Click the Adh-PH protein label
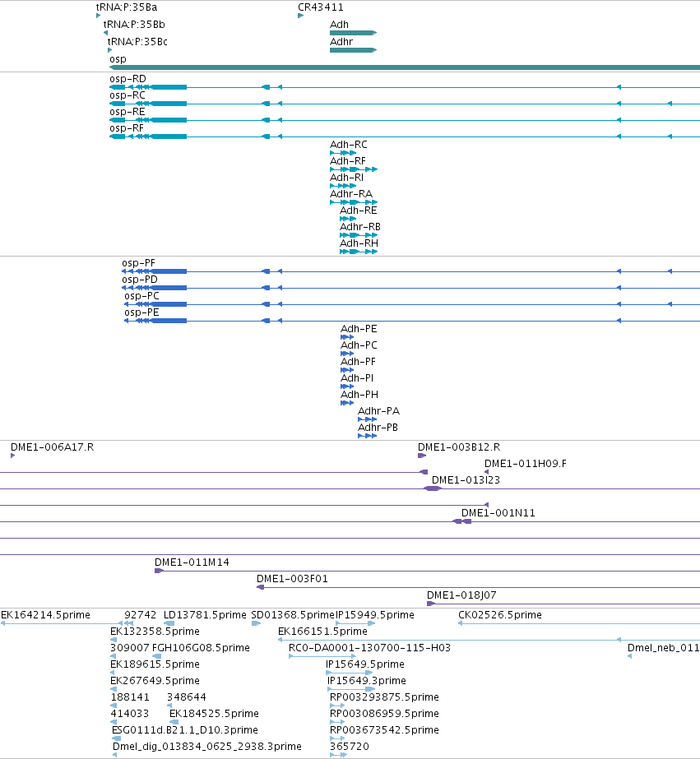This screenshot has height=759, width=700. (359, 395)
